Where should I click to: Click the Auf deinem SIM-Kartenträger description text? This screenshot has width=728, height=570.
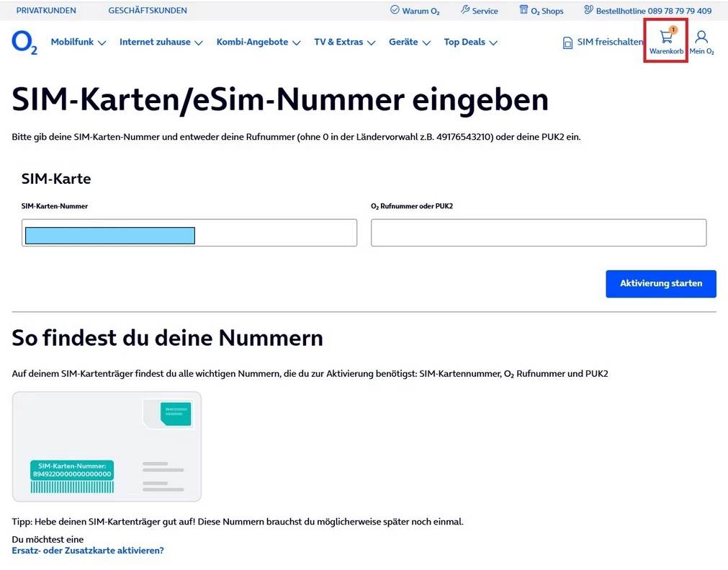(x=310, y=373)
